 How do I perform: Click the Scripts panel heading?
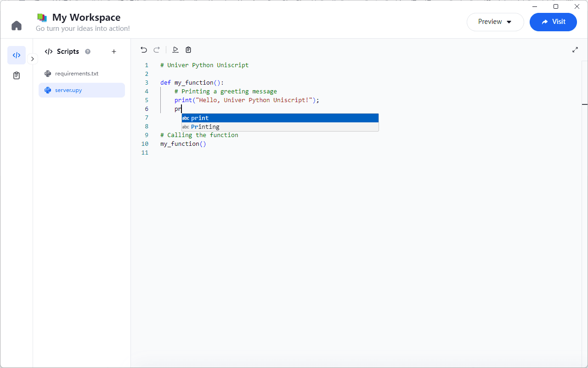(68, 52)
